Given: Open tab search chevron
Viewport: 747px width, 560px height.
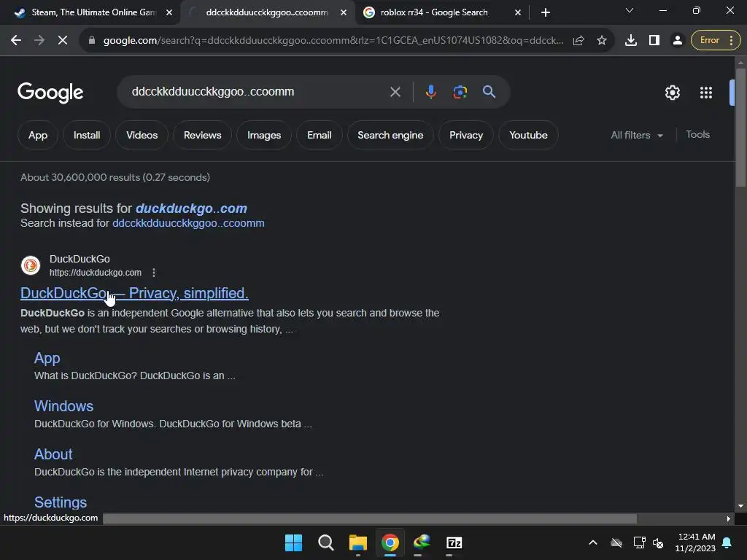Looking at the screenshot, I should click(630, 10).
